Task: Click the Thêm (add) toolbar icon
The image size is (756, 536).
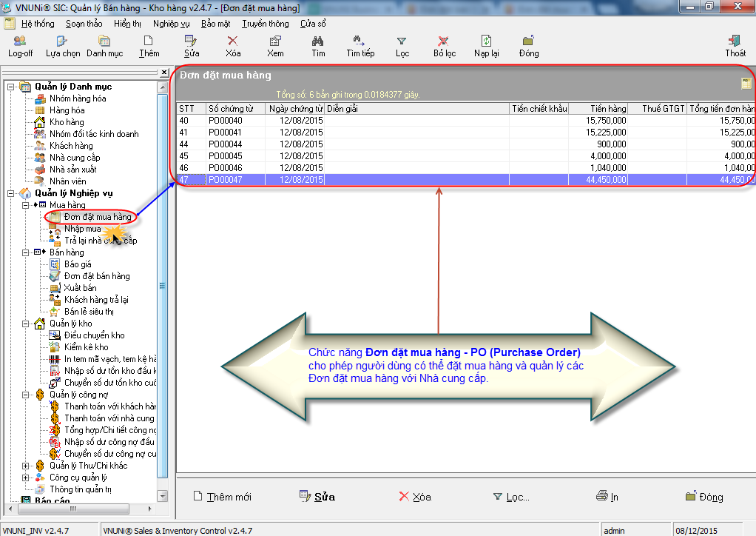Action: [149, 41]
